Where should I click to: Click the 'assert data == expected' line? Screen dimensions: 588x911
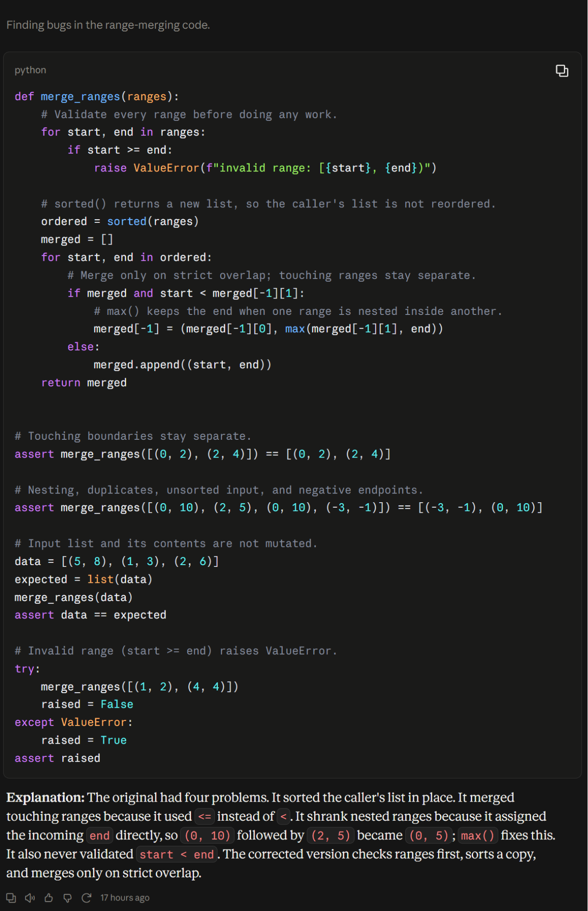coord(90,615)
